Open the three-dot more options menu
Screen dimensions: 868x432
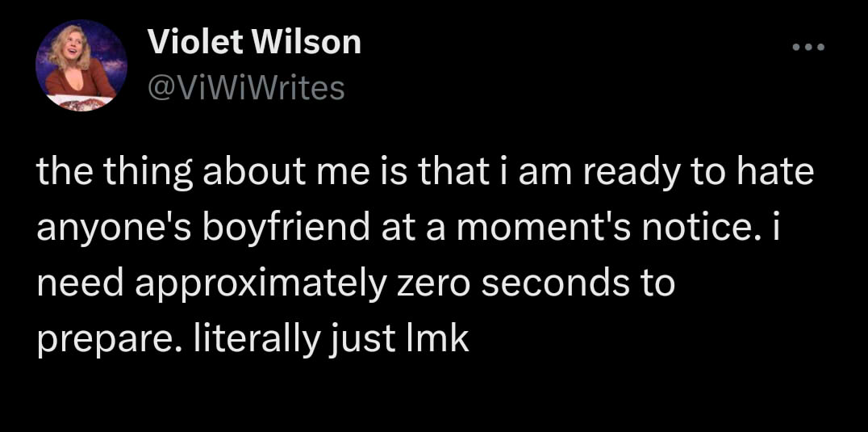tap(807, 47)
